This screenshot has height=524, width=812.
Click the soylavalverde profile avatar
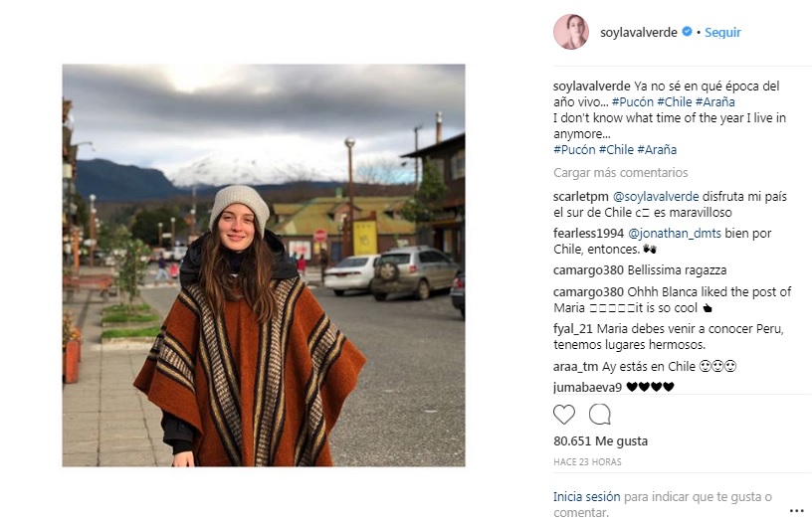pos(571,32)
